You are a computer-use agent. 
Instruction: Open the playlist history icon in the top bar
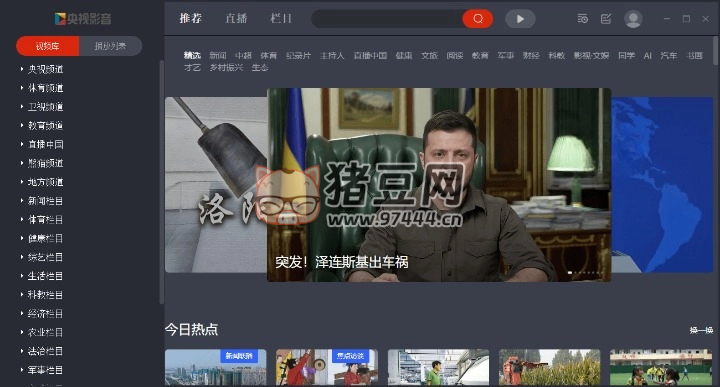582,19
